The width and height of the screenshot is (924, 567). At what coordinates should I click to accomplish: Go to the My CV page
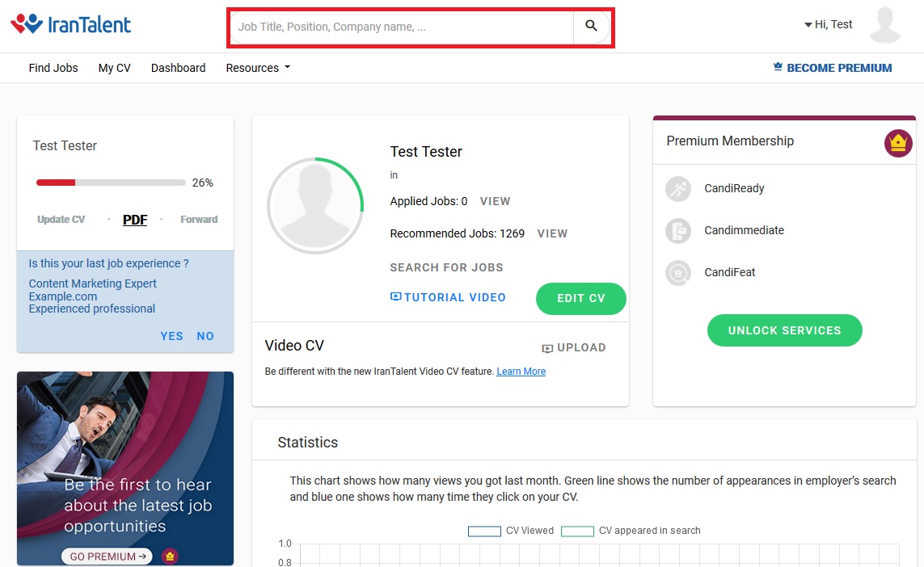point(114,68)
